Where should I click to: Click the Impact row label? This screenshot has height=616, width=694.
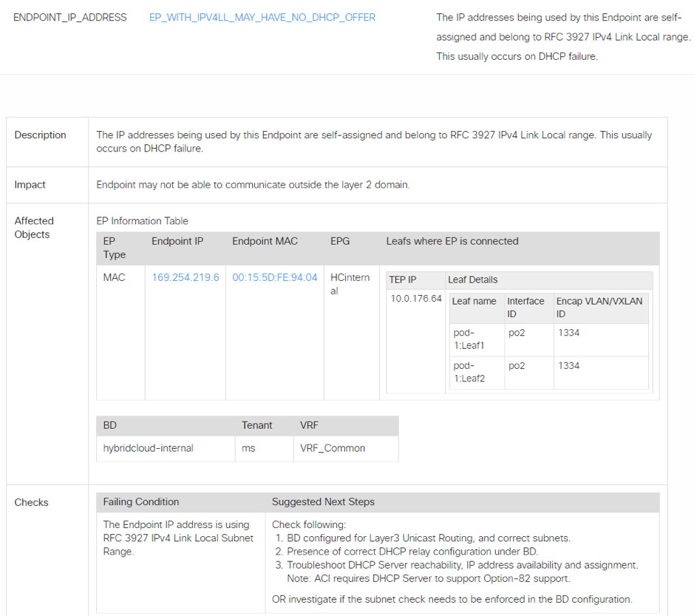[x=30, y=185]
